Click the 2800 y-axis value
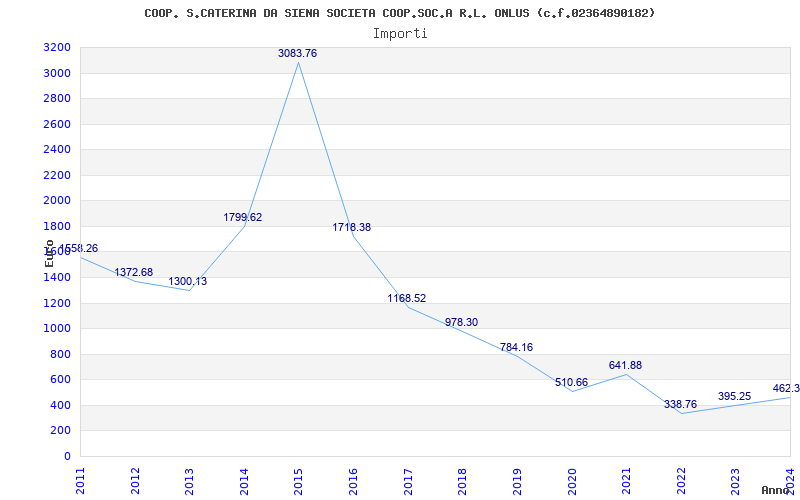This screenshot has width=800, height=500. (57, 98)
